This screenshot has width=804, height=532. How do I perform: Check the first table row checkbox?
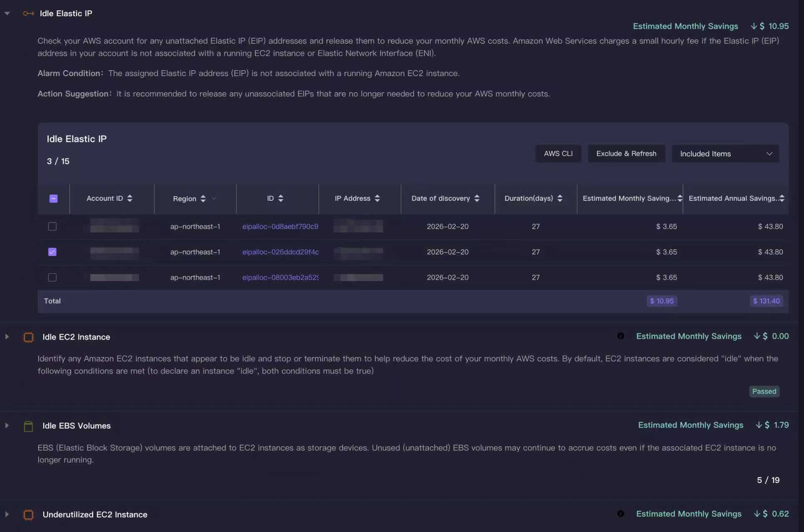click(x=52, y=227)
